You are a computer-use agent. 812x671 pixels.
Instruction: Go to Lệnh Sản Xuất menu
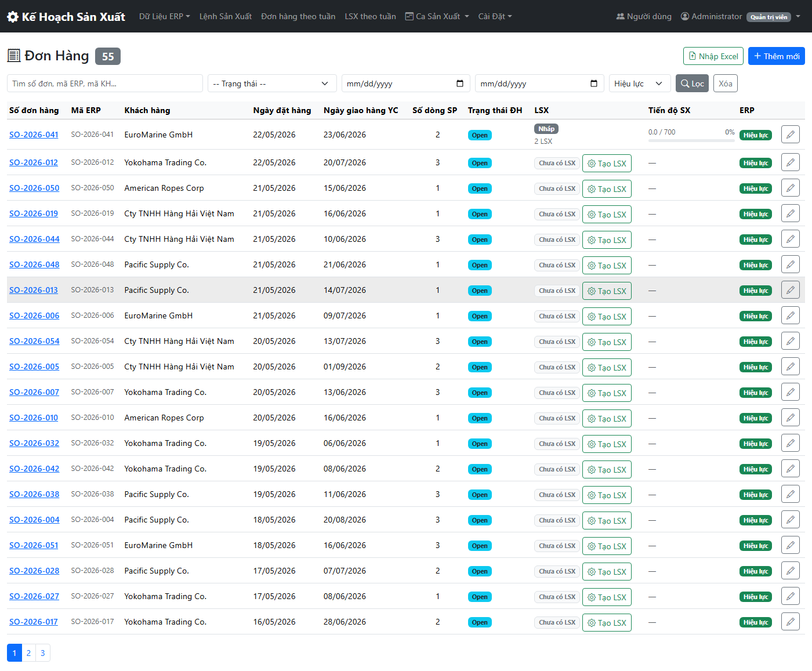click(x=226, y=16)
